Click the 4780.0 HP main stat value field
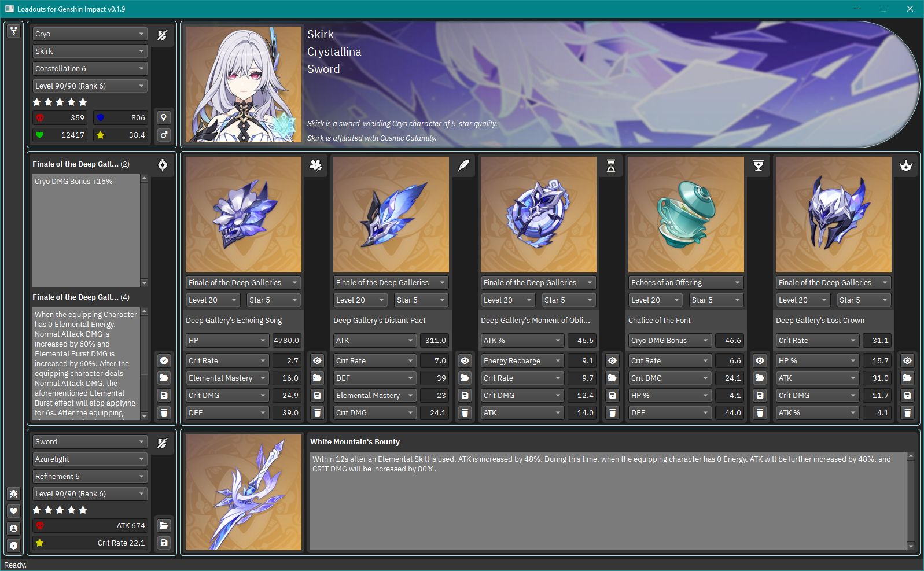Image resolution: width=924 pixels, height=571 pixels. click(286, 341)
